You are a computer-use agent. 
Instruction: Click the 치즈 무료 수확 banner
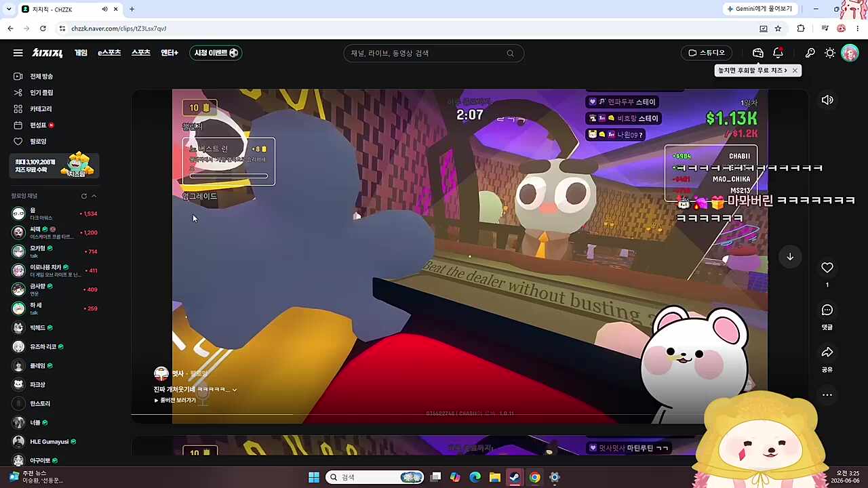(x=54, y=165)
